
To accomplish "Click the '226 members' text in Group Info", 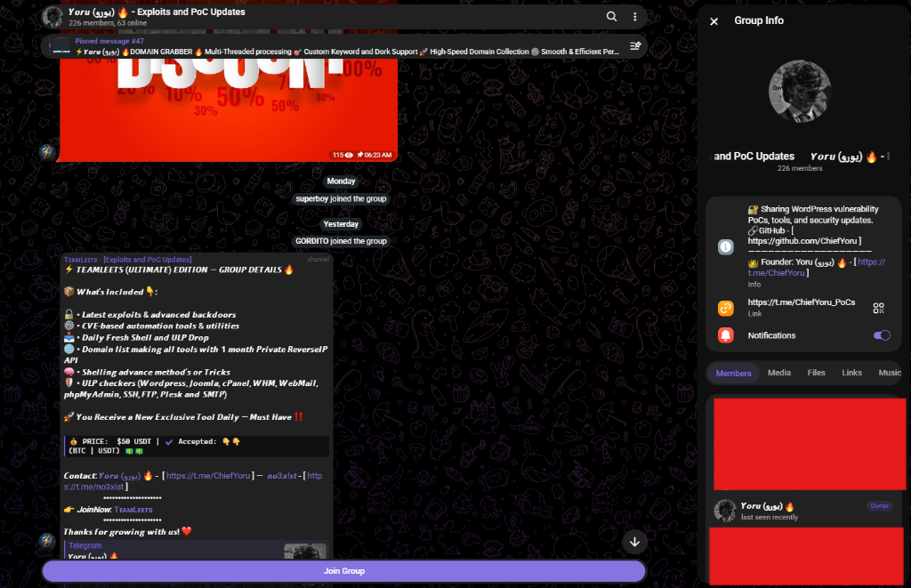I will [800, 168].
